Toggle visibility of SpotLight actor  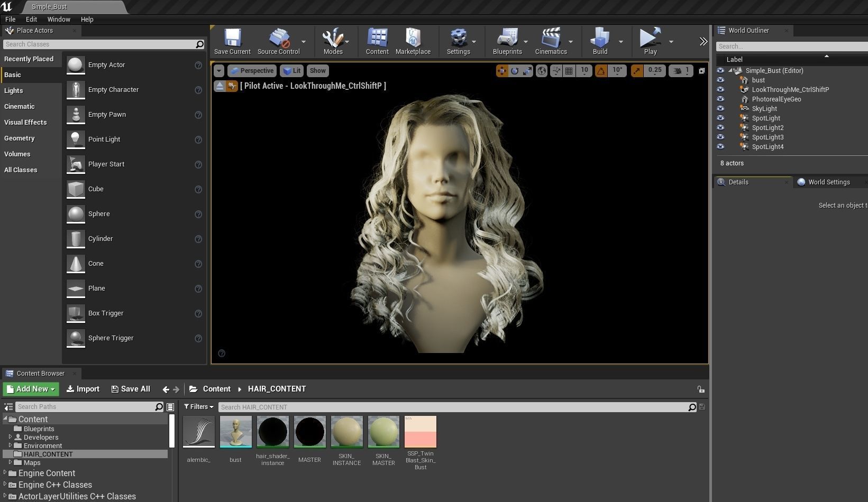720,118
